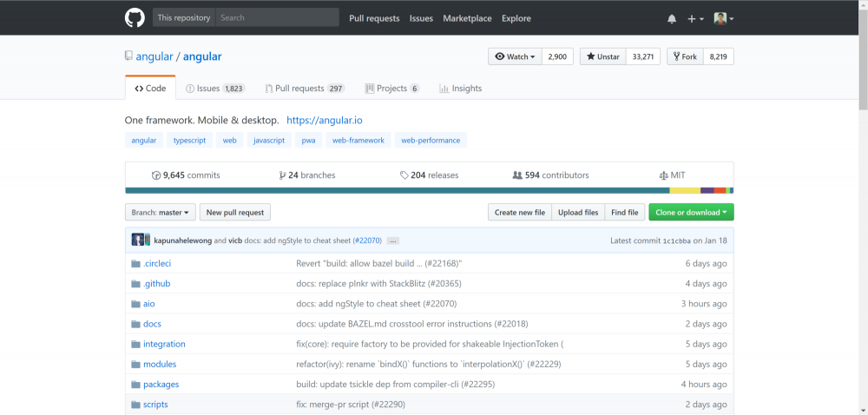Click the commits history clock icon
This screenshot has width=868, height=415.
156,175
